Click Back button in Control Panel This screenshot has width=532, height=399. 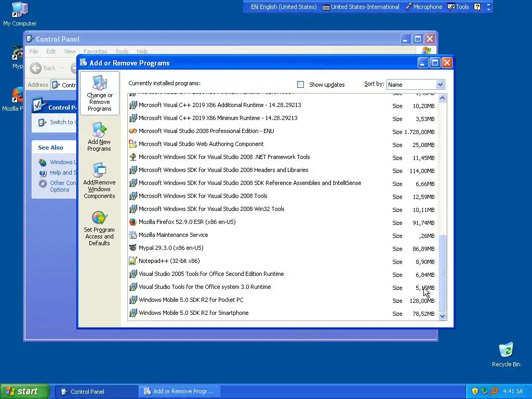pyautogui.click(x=43, y=68)
